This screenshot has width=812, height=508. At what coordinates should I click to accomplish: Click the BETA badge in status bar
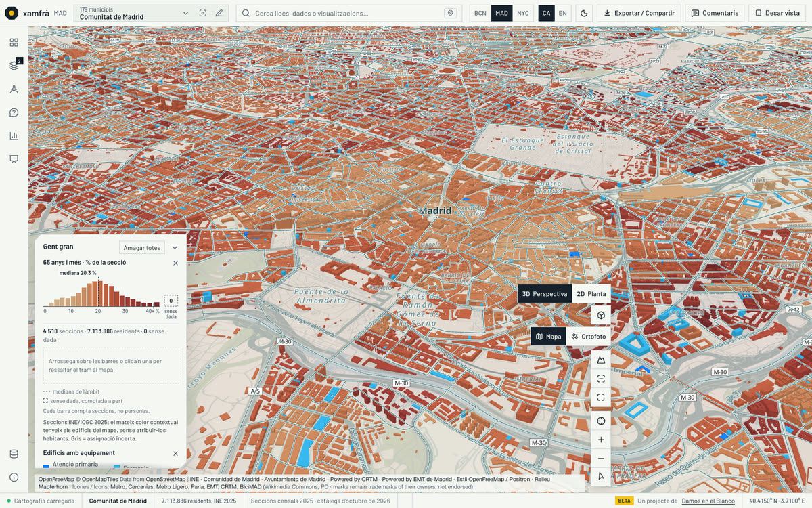pyautogui.click(x=625, y=501)
